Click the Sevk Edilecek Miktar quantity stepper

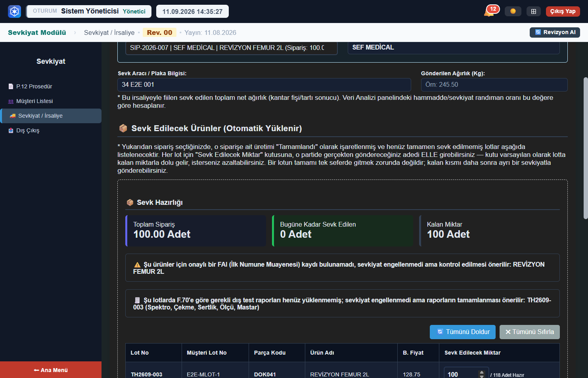[481, 374]
